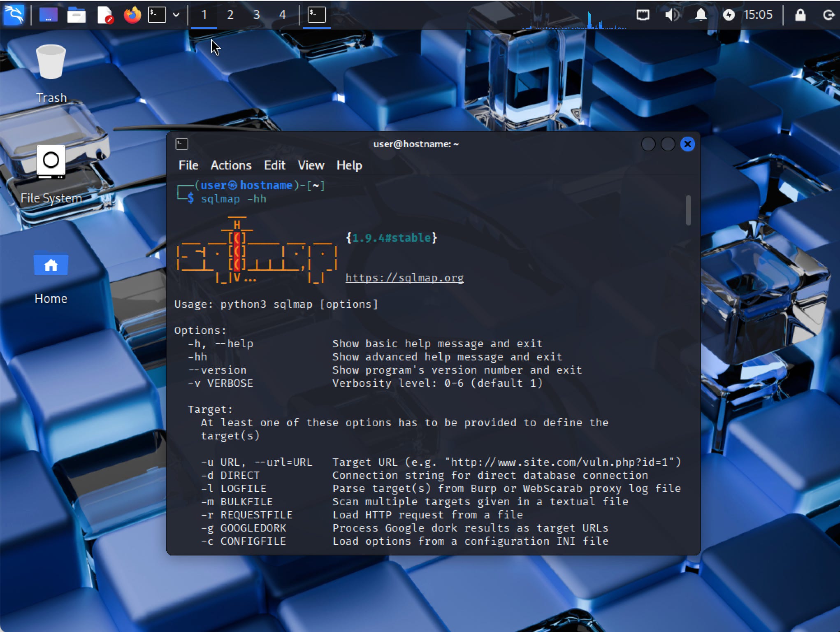Screen dimensions: 840x632
Task: Open the clock showing 15:05
Action: click(759, 15)
